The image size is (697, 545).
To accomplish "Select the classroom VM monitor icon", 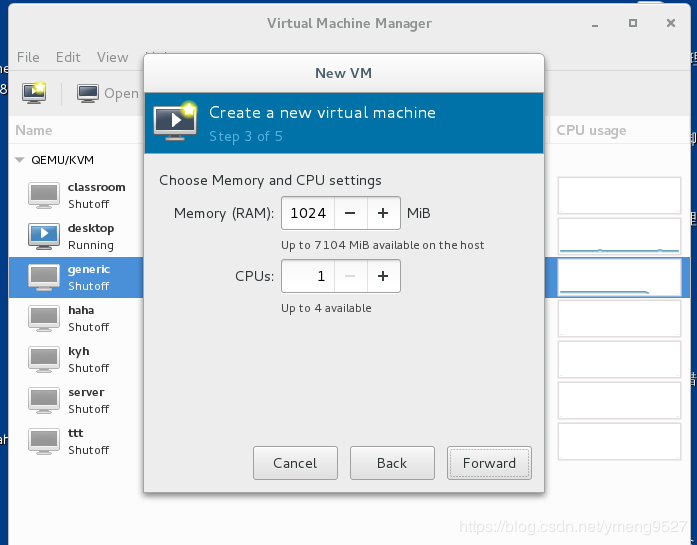I will click(x=44, y=195).
